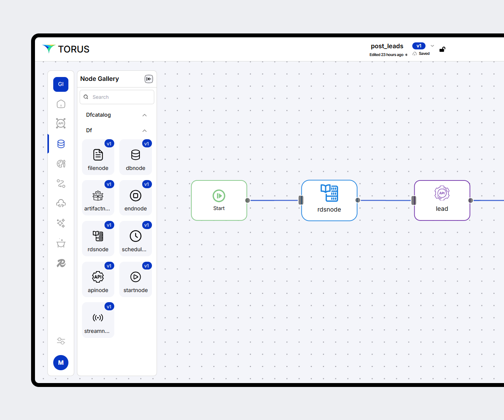Screen dimensions: 504x420
Task: Collapse the Dfcatalog section
Action: tap(144, 115)
